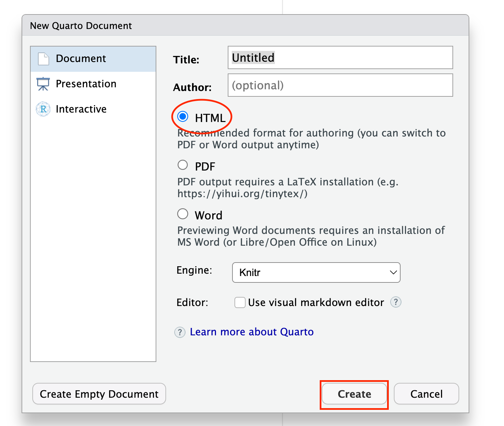This screenshot has height=426, width=504.
Task: Cancel the New Quarto Document dialog
Action: click(426, 394)
